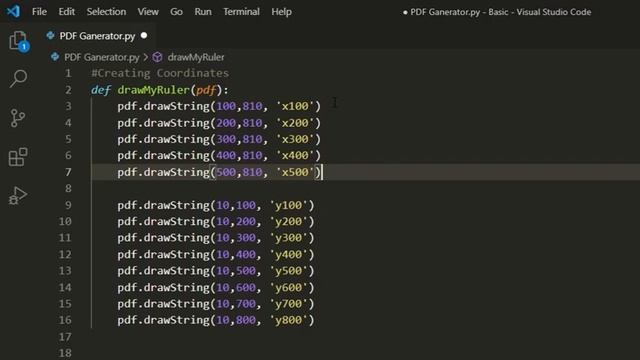Click the 'y500' string on line 13

[289, 271]
